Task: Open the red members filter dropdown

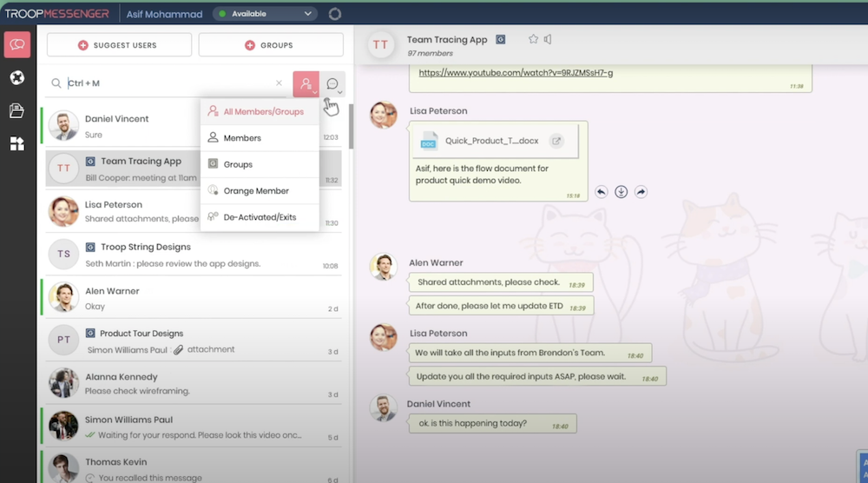Action: [306, 83]
